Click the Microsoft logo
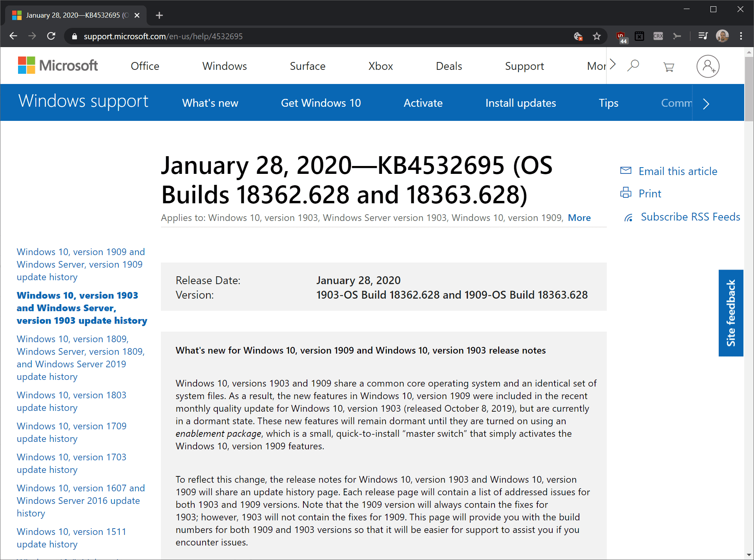 coord(58,66)
